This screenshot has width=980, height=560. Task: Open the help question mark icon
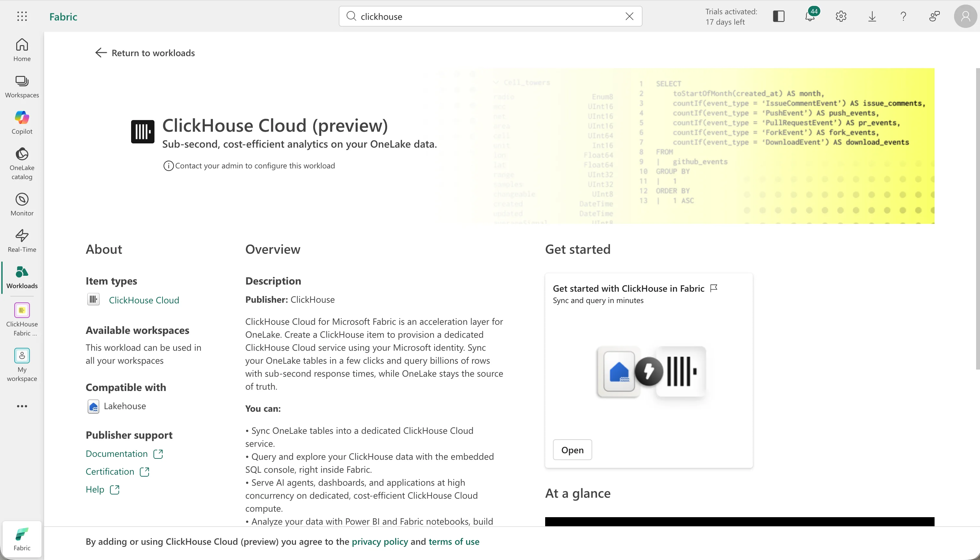click(x=903, y=16)
